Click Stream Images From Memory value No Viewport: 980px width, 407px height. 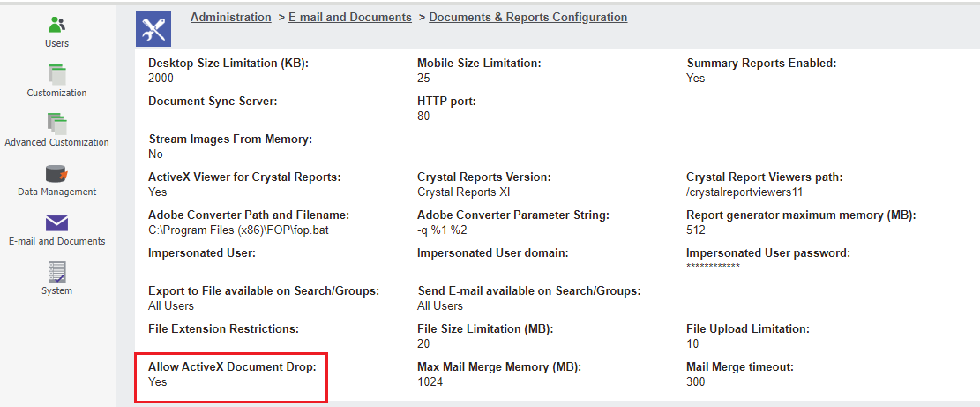155,154
